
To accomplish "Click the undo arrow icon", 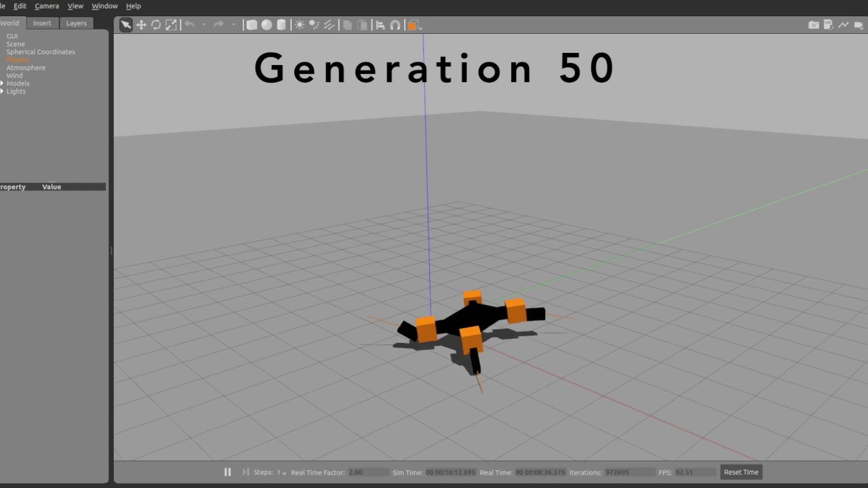I will click(189, 24).
